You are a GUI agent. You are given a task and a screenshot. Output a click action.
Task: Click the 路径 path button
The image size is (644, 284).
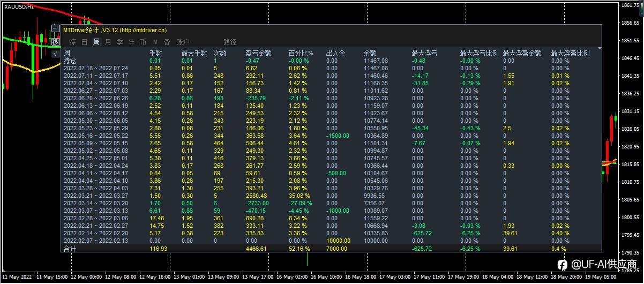tap(230, 42)
